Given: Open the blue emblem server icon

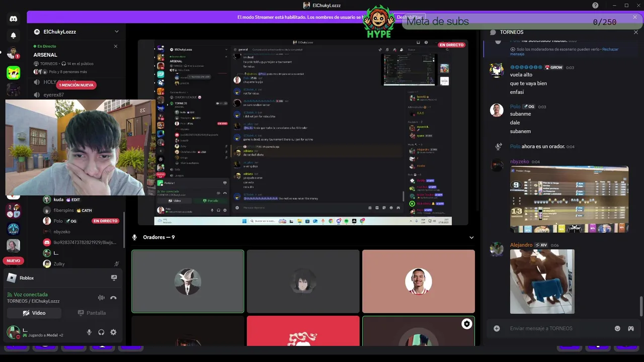Looking at the screenshot, I should 14,229.
